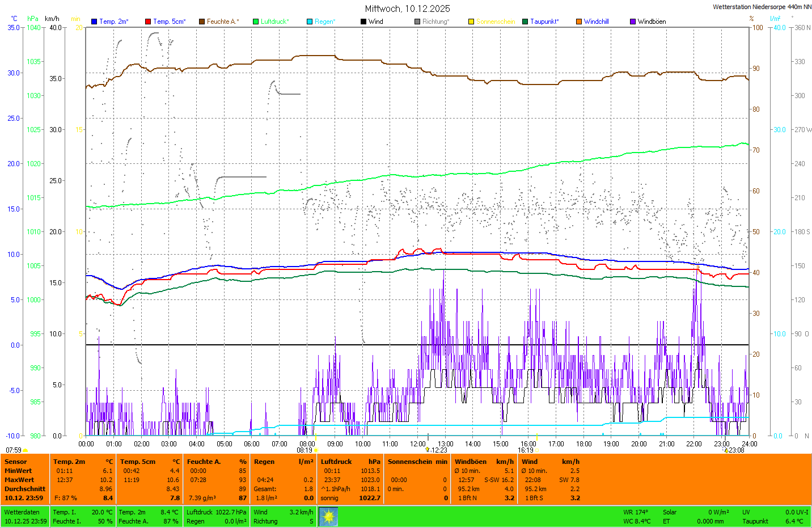Screen dimensions: 812x528
Task: Click the Wetterstation Niedersorpe 440m NN label
Action: pos(762,7)
